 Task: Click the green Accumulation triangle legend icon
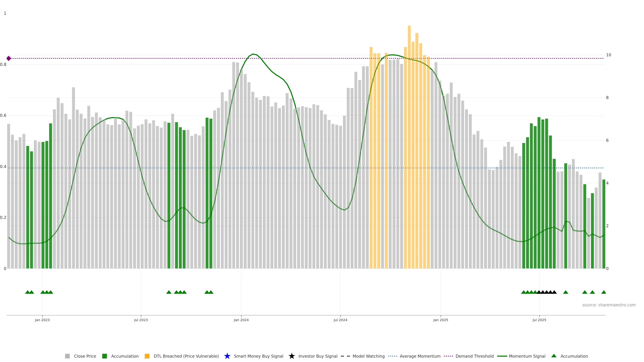[554, 356]
